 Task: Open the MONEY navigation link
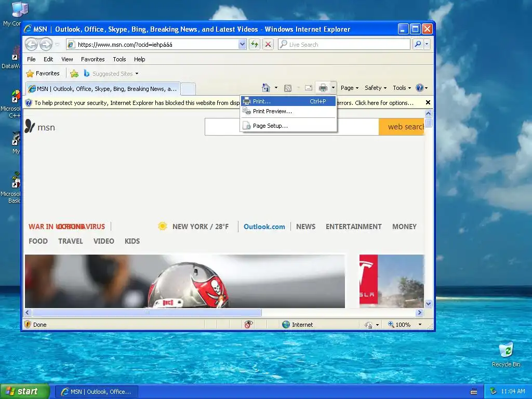[404, 227]
